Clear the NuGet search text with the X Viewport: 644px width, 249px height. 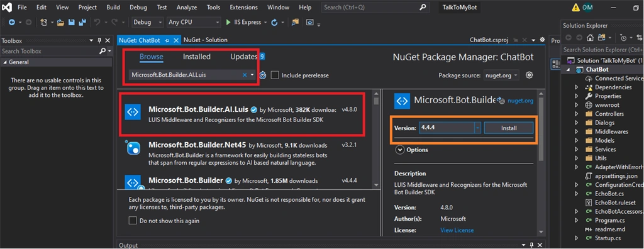[245, 75]
